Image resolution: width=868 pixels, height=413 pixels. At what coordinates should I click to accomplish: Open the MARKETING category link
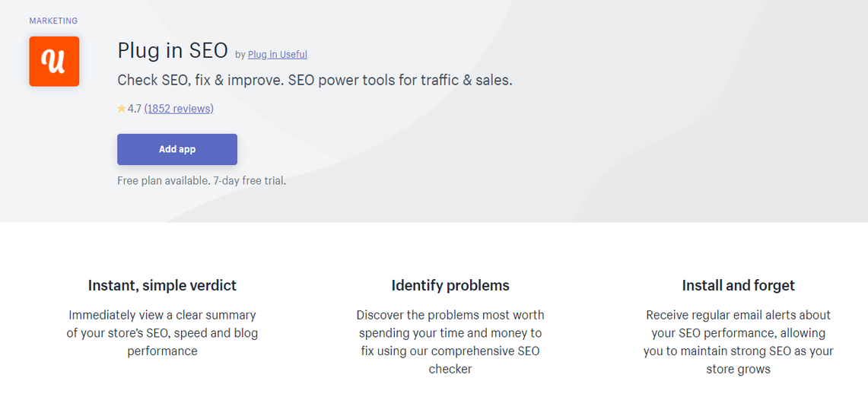tap(54, 21)
